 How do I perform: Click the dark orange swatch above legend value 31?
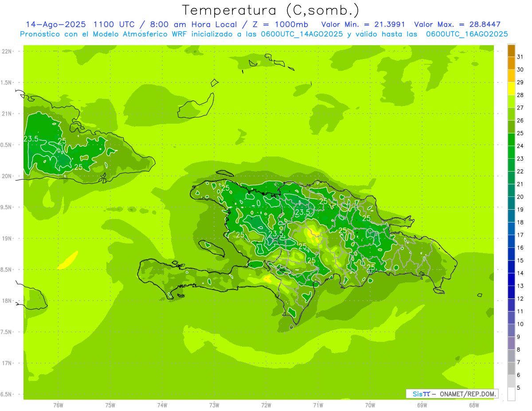(511, 51)
